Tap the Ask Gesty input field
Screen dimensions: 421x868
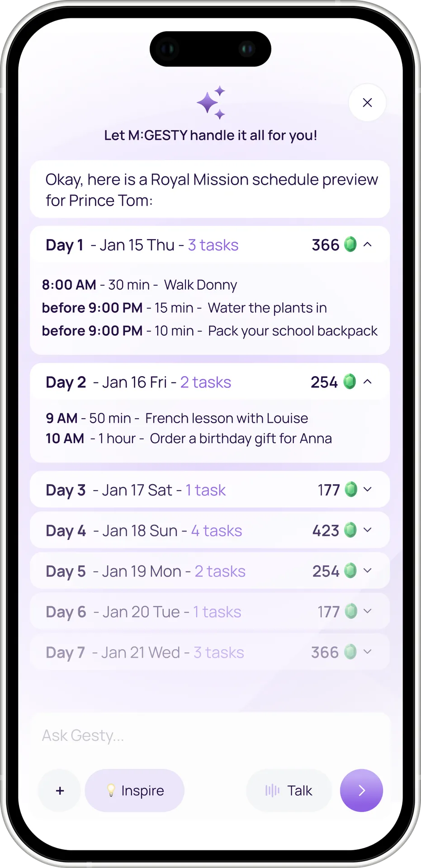(210, 736)
